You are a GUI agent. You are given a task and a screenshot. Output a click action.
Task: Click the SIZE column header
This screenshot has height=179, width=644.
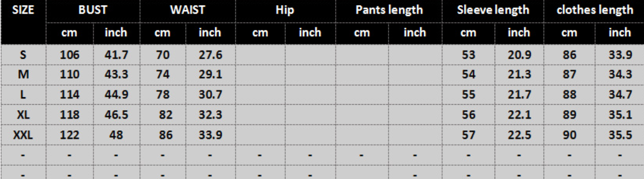point(23,11)
